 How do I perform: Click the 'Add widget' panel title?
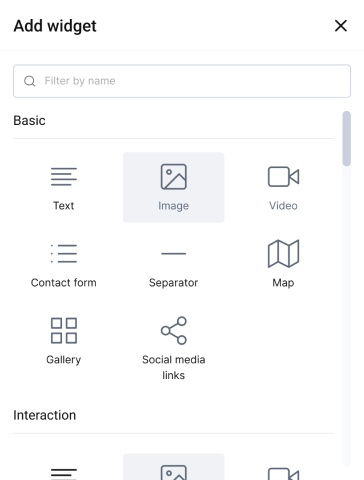55,26
